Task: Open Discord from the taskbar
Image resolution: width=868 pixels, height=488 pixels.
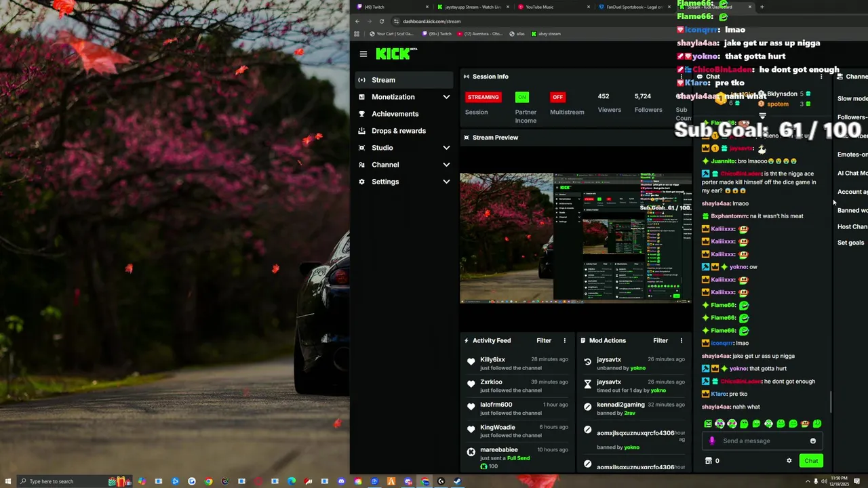Action: click(x=341, y=481)
